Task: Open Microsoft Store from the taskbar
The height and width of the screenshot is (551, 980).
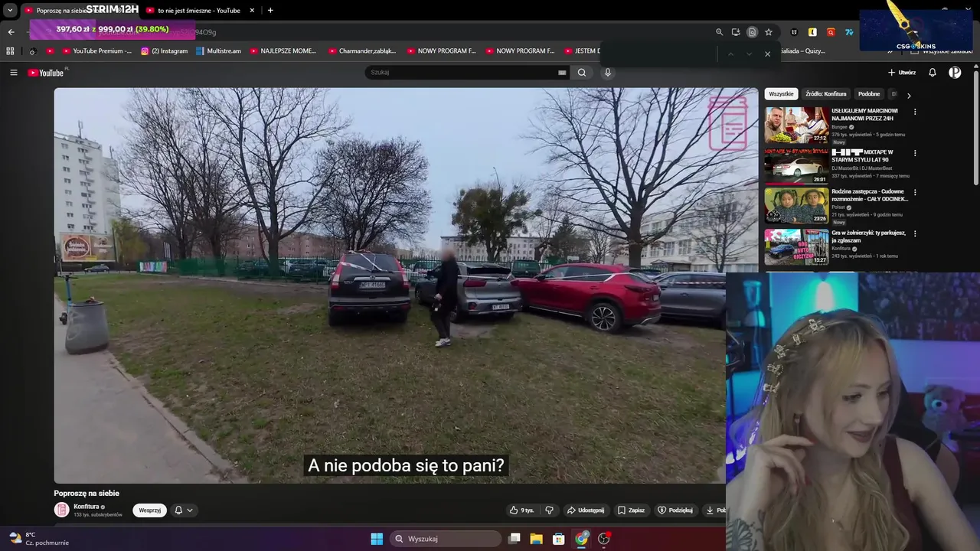Action: click(559, 539)
